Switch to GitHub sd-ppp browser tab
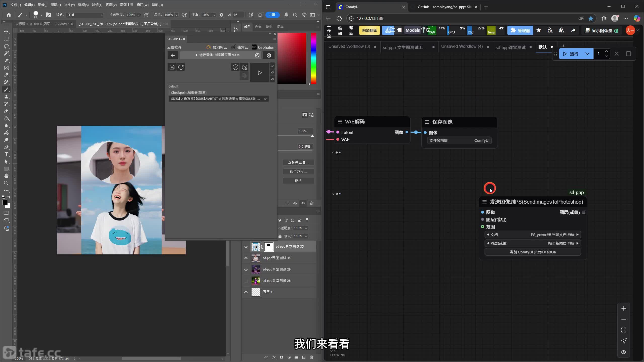This screenshot has height=362, width=644. point(444,7)
